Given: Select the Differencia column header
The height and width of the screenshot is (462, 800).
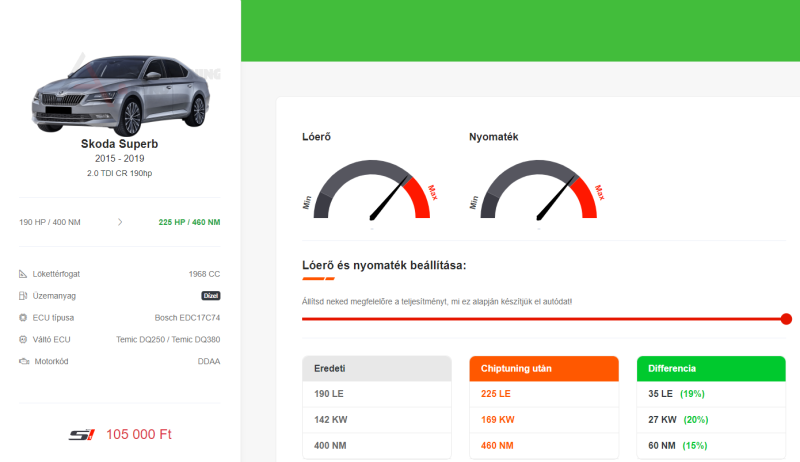Looking at the screenshot, I should coord(711,368).
